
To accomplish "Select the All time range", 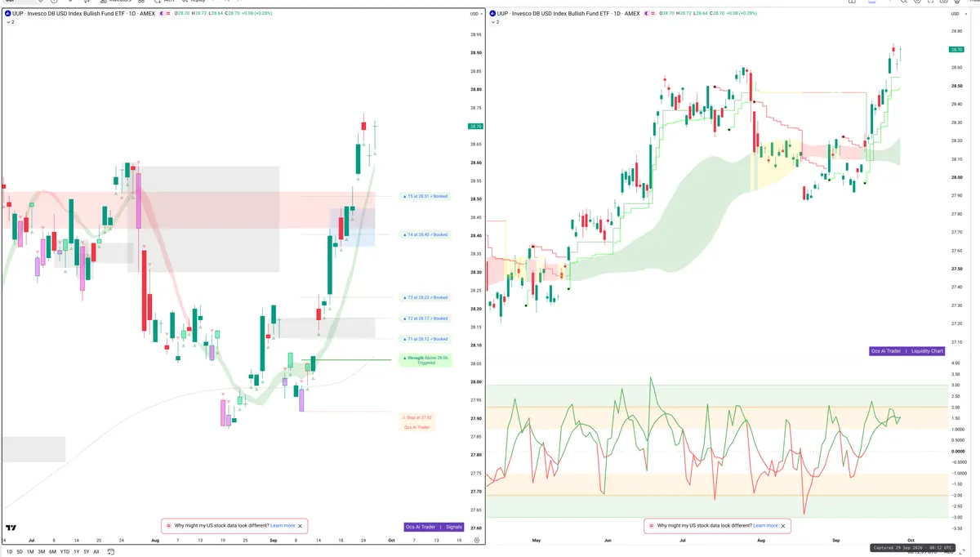I will coord(96,551).
